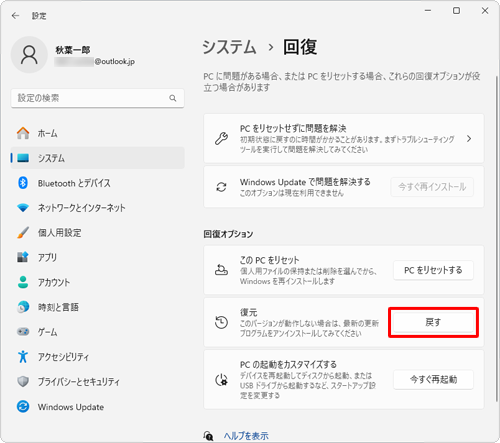Open 個人用設定 settings page
Image resolution: width=500 pixels, height=443 pixels.
click(x=97, y=232)
